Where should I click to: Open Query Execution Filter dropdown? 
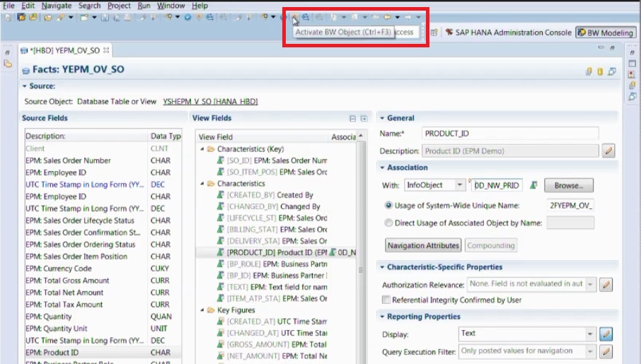(590, 351)
